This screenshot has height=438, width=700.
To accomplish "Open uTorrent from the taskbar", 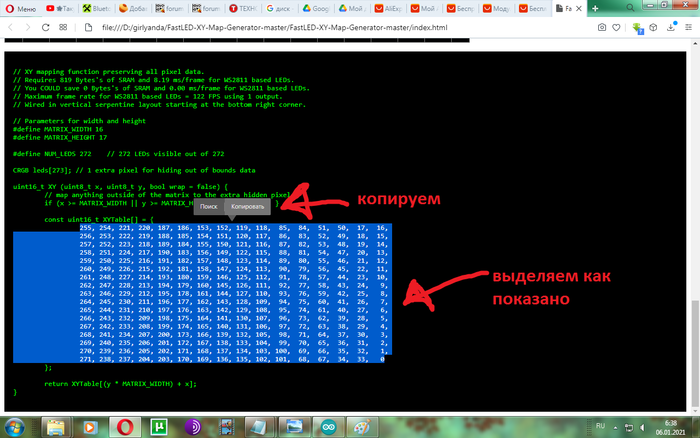I will coord(159,427).
